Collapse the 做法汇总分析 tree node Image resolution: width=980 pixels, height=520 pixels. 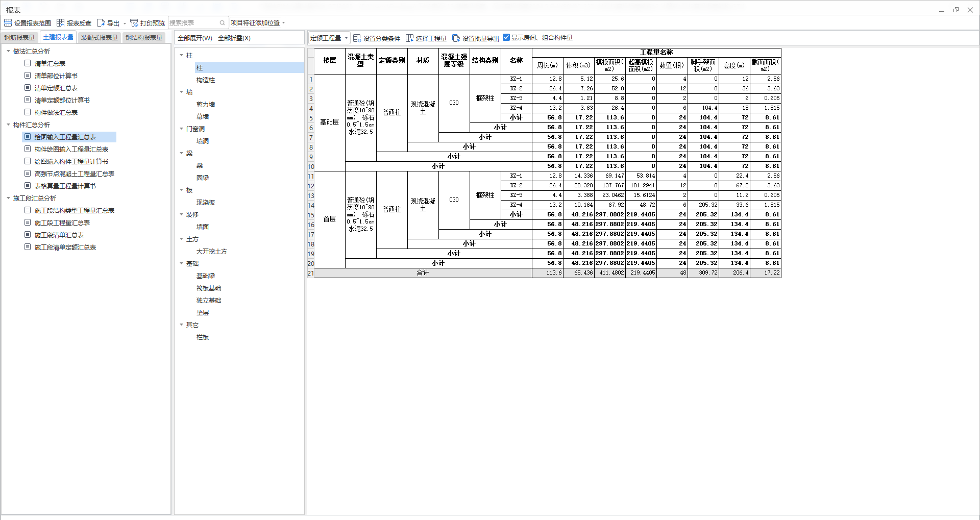click(x=8, y=51)
